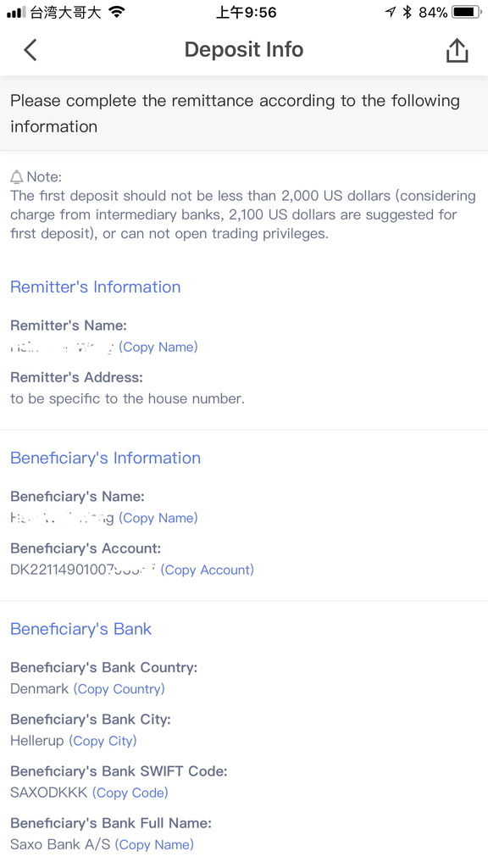Select the Beneficiary's Bank heading
The image size is (488, 868).
[80, 629]
